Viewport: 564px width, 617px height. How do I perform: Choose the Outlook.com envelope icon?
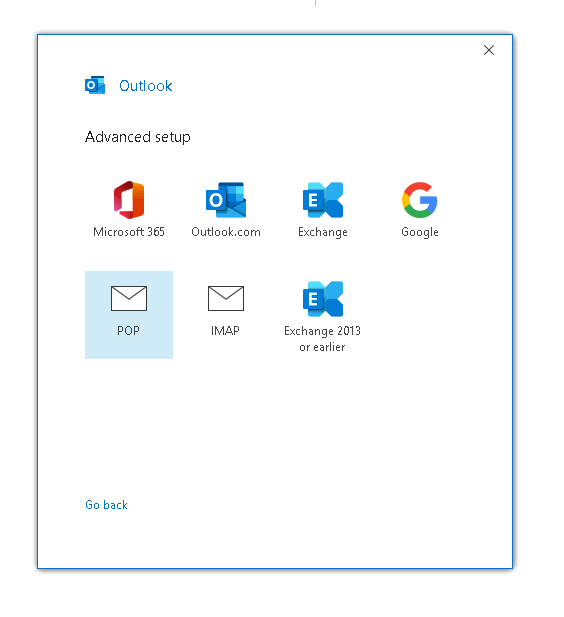[226, 200]
